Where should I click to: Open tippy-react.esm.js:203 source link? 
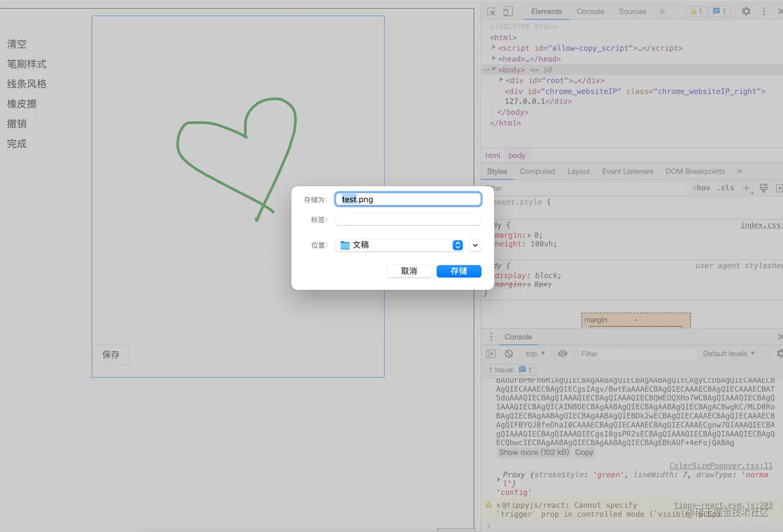723,505
